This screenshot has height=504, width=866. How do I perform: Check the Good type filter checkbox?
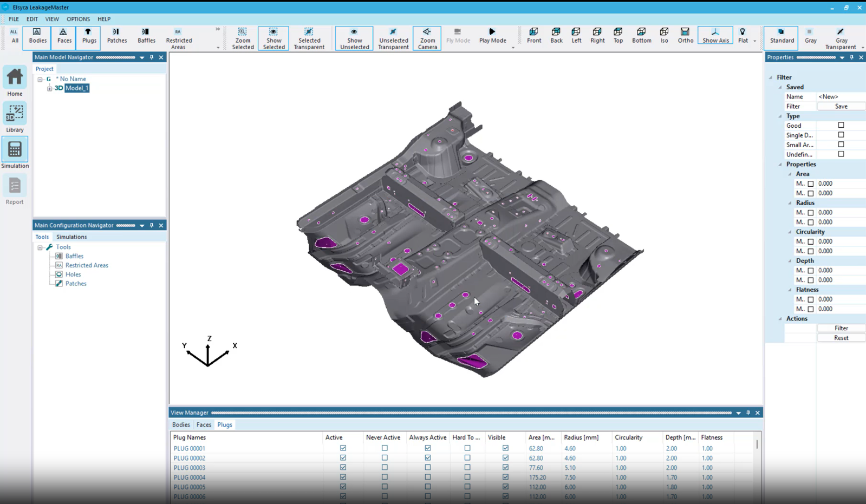click(x=841, y=125)
